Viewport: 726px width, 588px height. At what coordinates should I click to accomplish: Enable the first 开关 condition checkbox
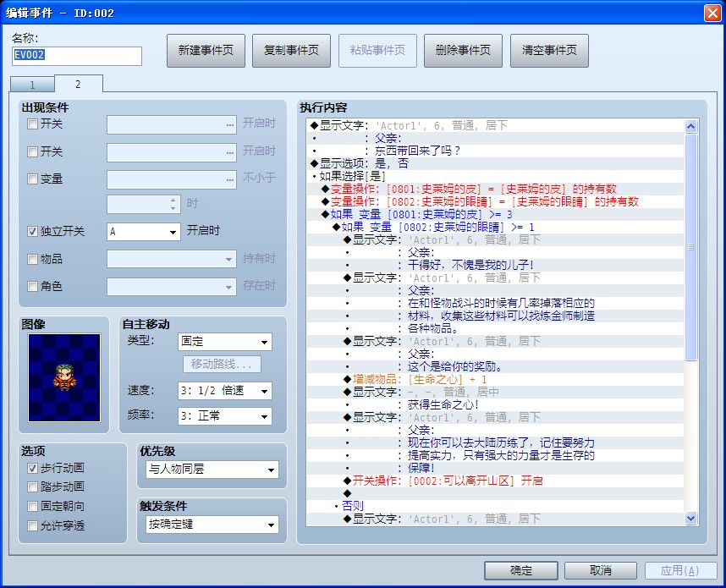click(x=32, y=124)
